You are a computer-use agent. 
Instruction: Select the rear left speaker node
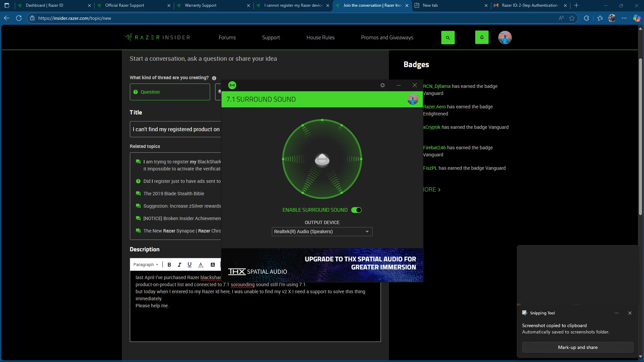(x=303, y=193)
